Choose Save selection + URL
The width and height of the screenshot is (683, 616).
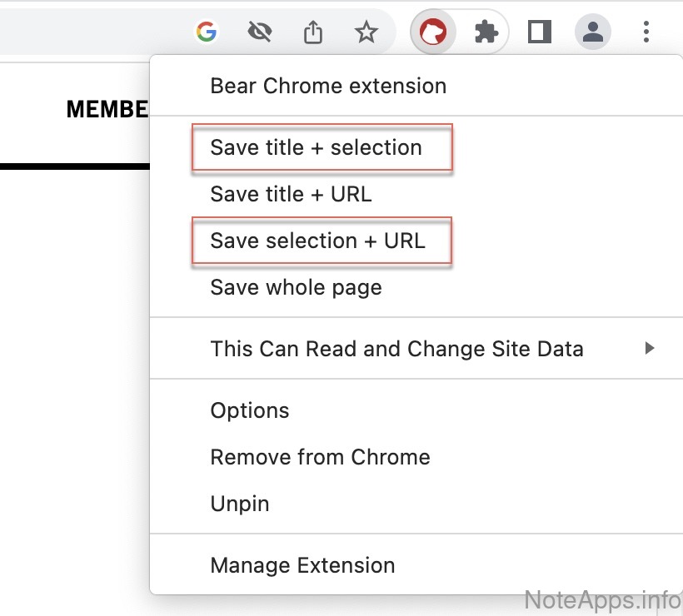[317, 241]
